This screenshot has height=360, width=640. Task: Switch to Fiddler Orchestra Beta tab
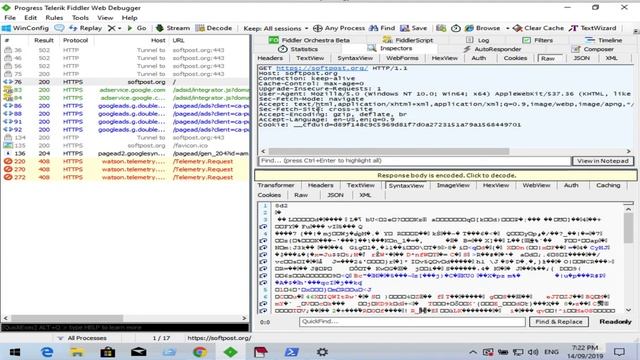tap(309, 40)
